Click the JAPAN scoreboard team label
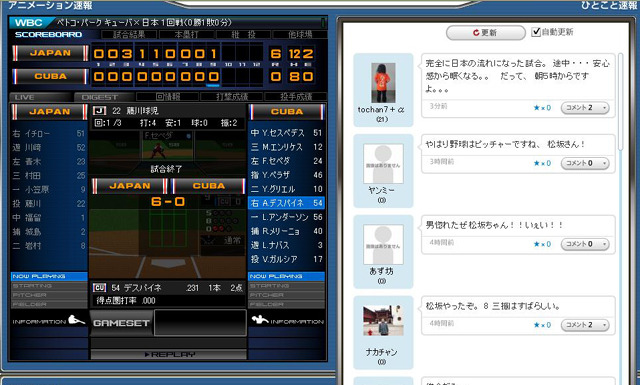This screenshot has width=640, height=385. (x=50, y=53)
